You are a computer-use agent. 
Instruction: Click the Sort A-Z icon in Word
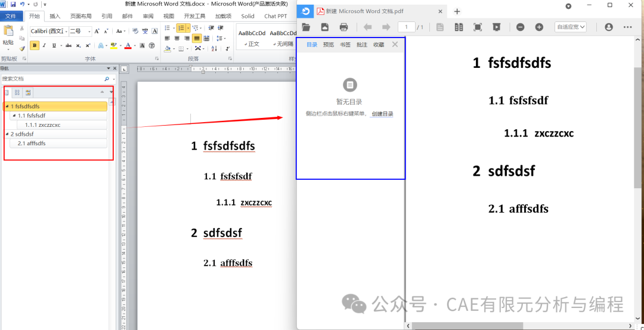tap(214, 48)
